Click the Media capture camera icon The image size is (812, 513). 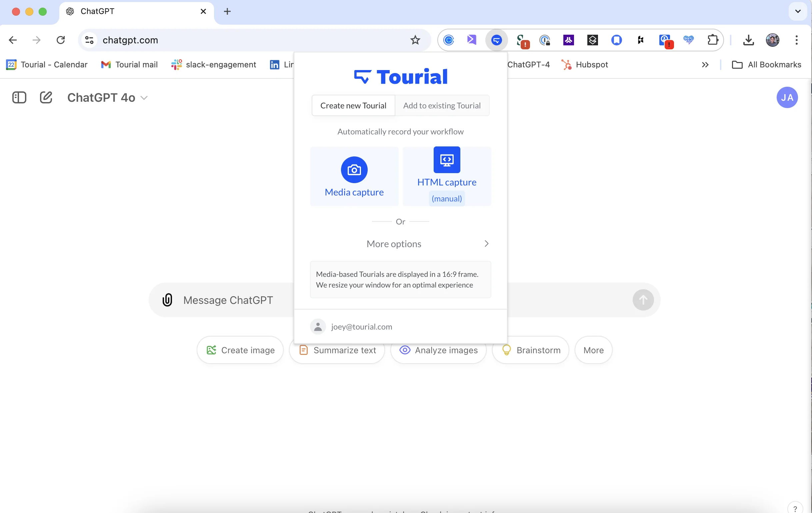354,170
